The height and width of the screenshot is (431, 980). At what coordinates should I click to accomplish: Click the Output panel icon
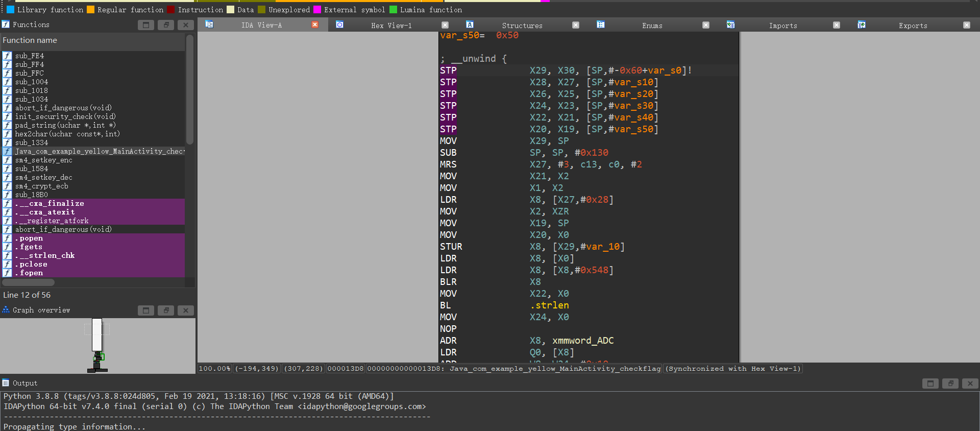tap(6, 383)
